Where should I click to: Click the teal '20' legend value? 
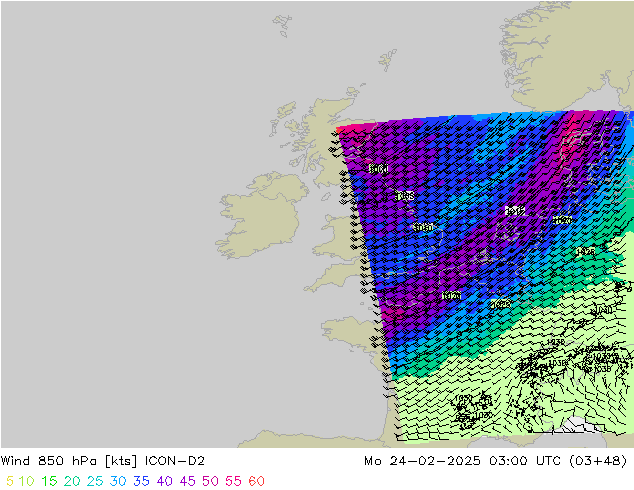point(72,481)
